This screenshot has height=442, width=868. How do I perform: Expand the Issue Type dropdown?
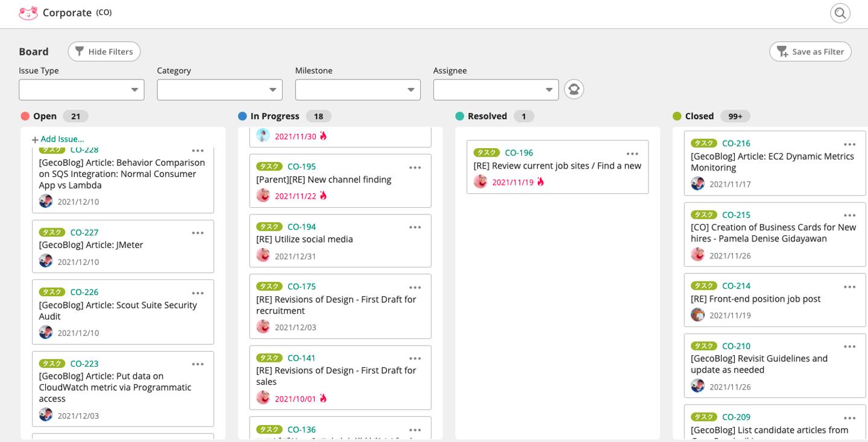pos(81,90)
